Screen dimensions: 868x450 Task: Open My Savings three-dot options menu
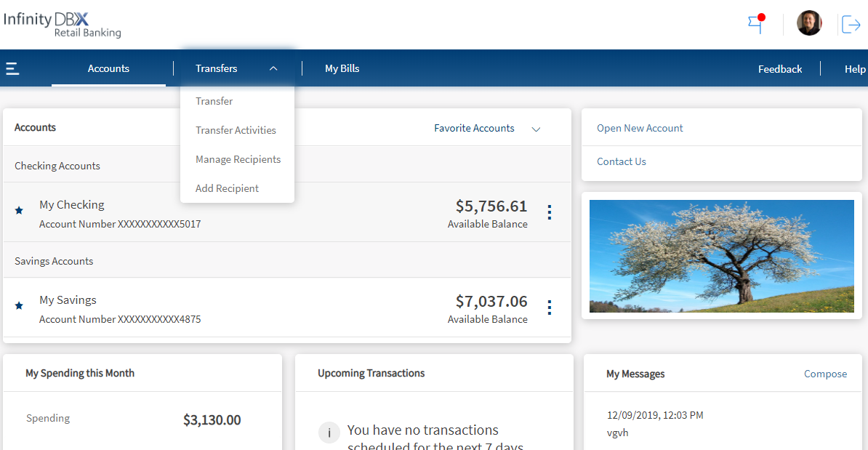pyautogui.click(x=550, y=308)
